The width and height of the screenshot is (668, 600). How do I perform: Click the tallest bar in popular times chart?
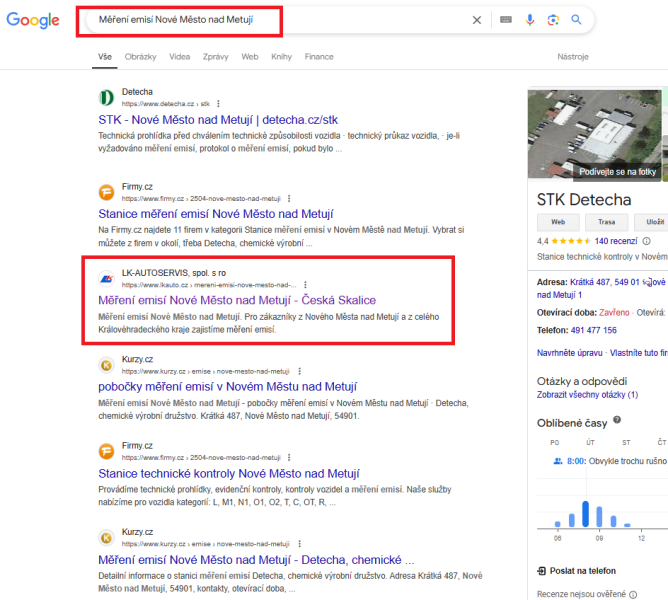tap(585, 514)
